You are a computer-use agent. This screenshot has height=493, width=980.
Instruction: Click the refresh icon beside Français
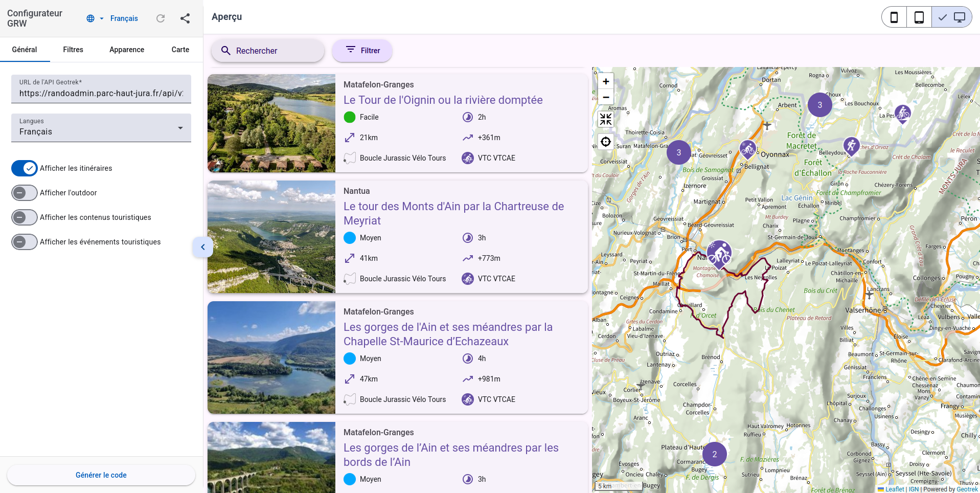coord(161,18)
